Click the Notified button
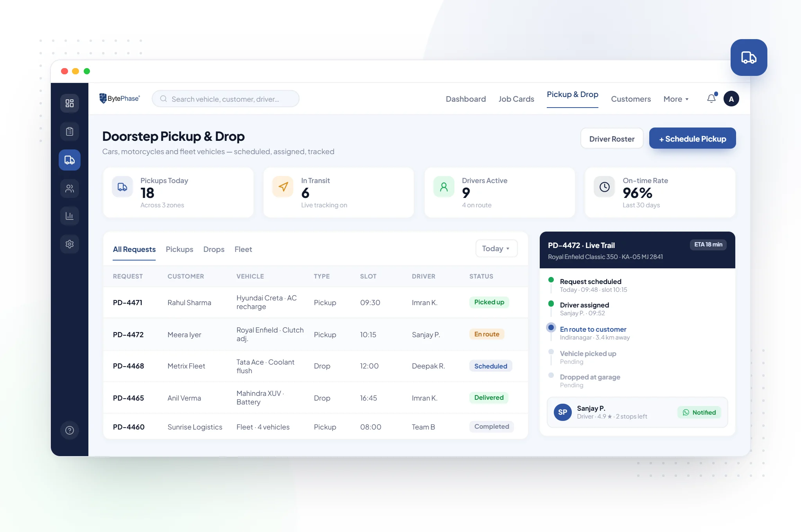 tap(699, 412)
